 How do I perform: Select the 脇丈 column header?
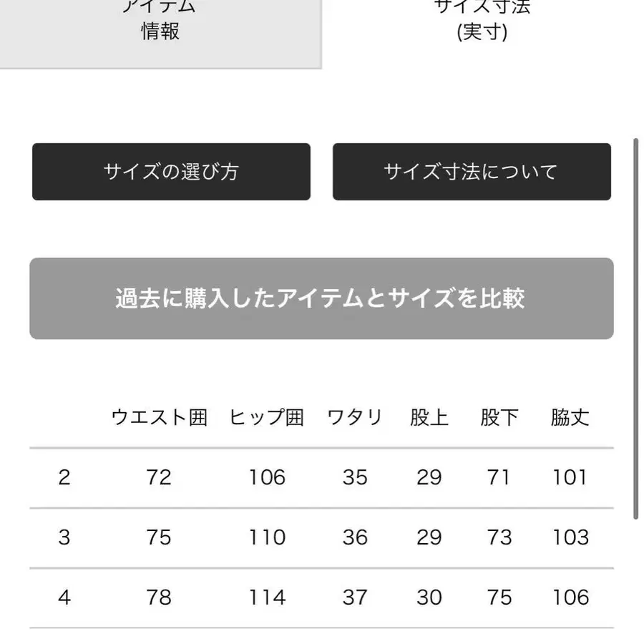[x=569, y=417]
